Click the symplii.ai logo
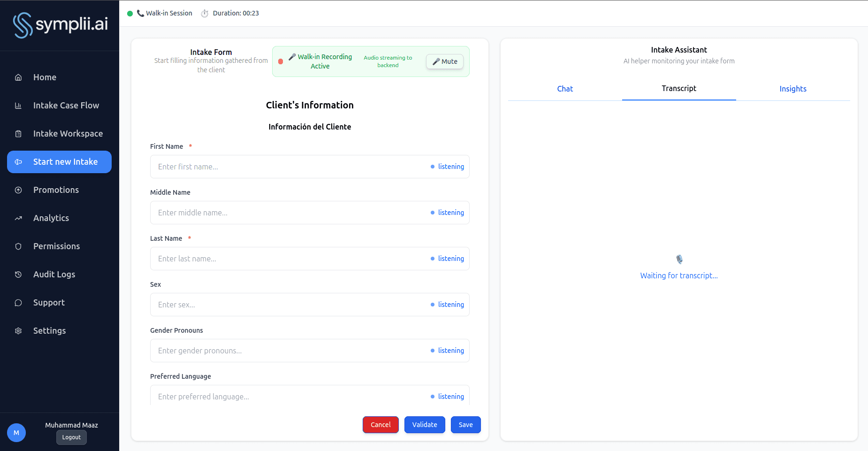 tap(60, 25)
